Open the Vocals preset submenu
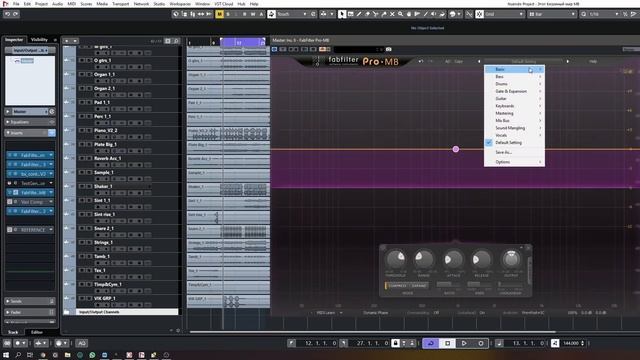This screenshot has height=360, width=640. [514, 136]
